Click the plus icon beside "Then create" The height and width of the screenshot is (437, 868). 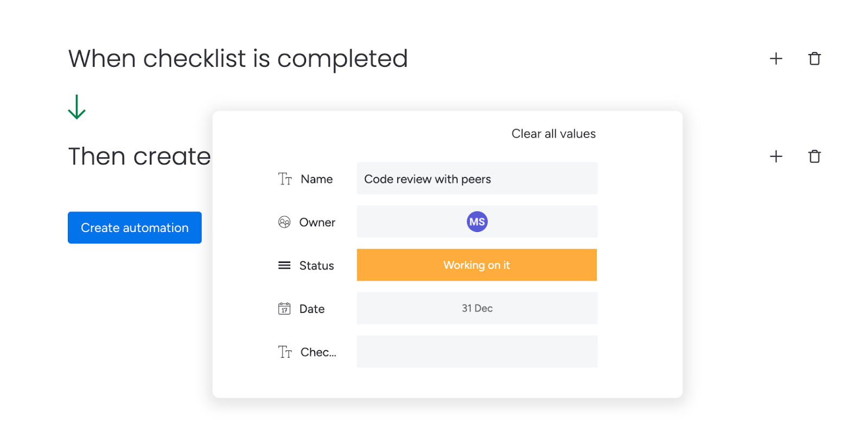click(776, 157)
